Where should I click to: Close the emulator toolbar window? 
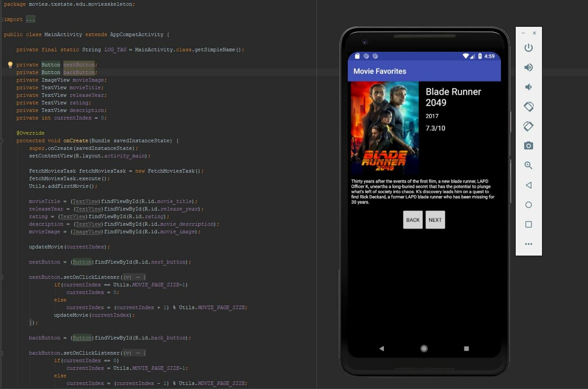534,33
